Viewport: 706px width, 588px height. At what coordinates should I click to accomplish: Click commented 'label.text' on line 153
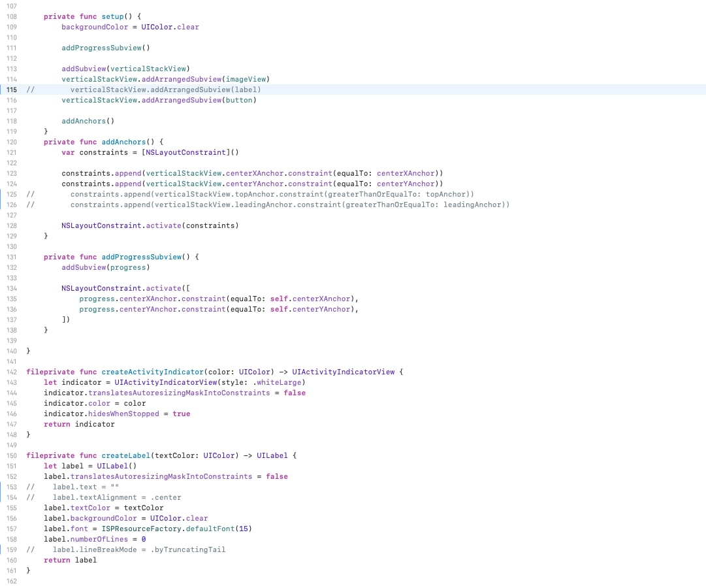tap(74, 487)
